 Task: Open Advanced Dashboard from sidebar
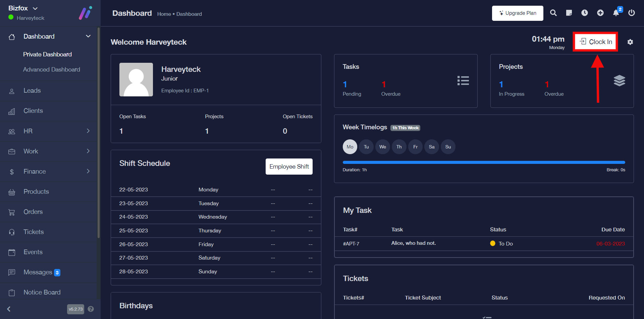coord(51,70)
